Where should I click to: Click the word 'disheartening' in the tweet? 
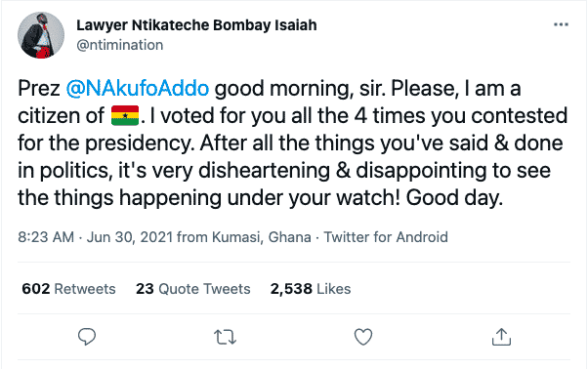[x=264, y=171]
